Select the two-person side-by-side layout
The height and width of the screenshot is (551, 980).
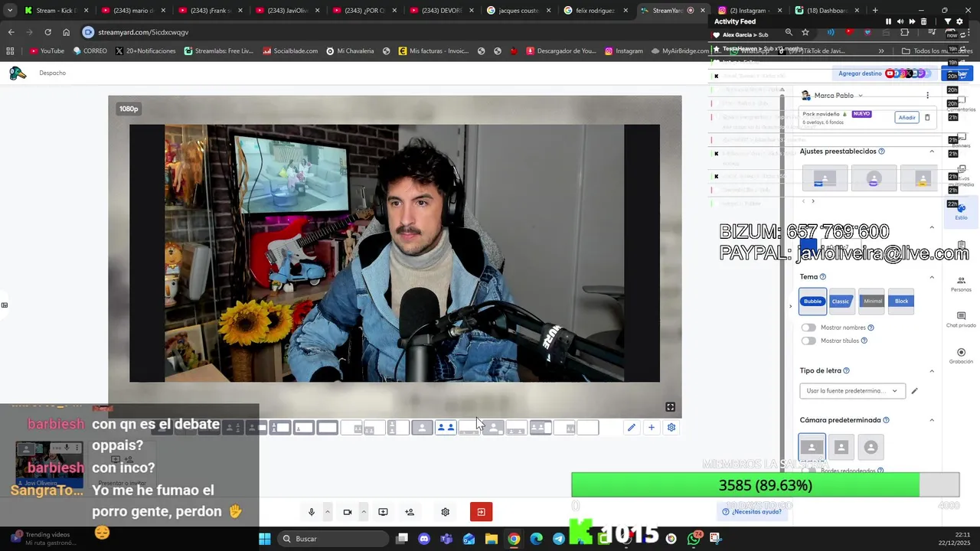click(446, 428)
